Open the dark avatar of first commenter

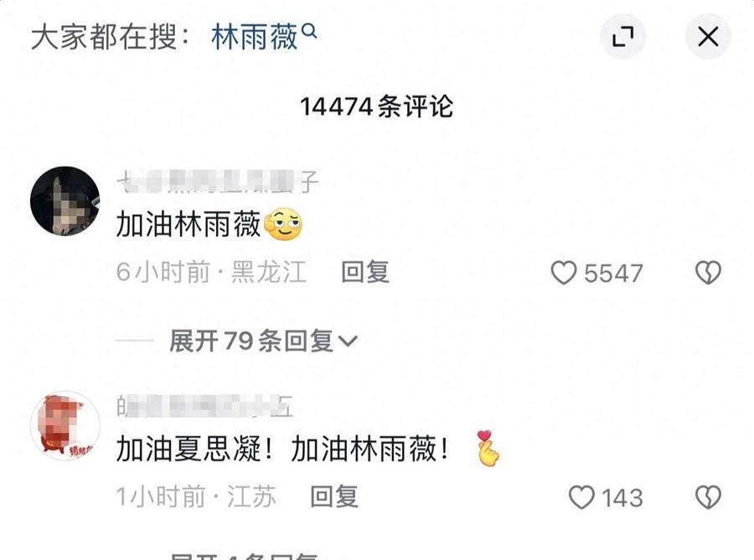coord(65,201)
